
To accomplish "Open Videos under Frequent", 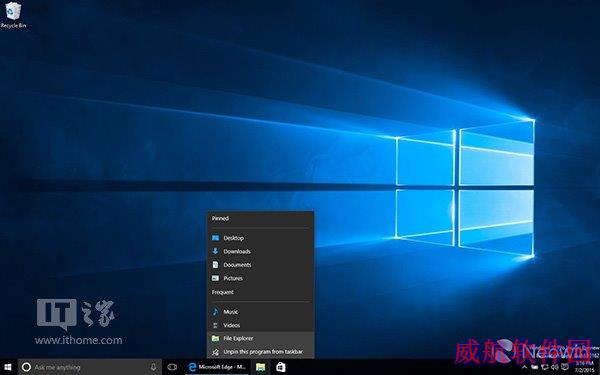I will [261, 325].
